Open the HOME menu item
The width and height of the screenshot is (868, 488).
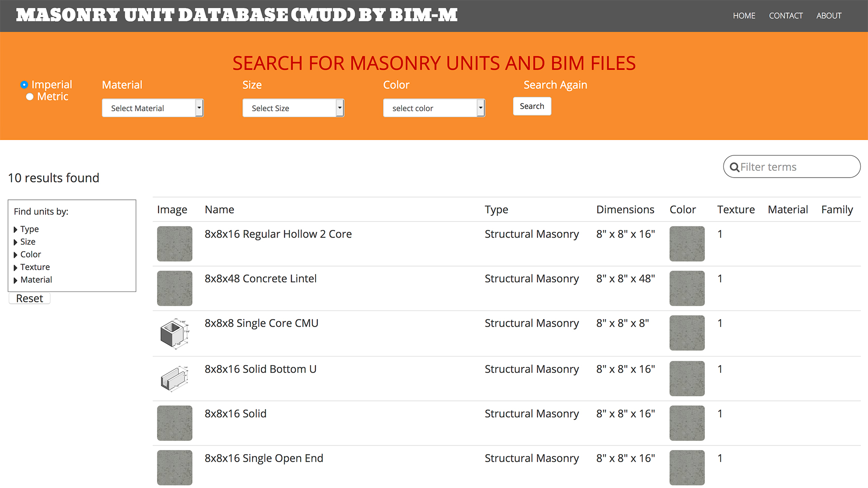pyautogui.click(x=744, y=15)
